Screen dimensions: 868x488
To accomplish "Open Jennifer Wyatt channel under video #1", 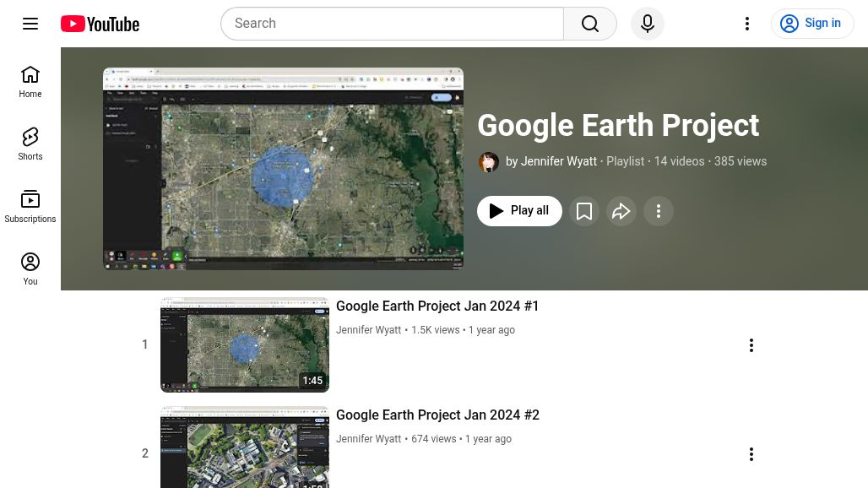I will coord(368,329).
